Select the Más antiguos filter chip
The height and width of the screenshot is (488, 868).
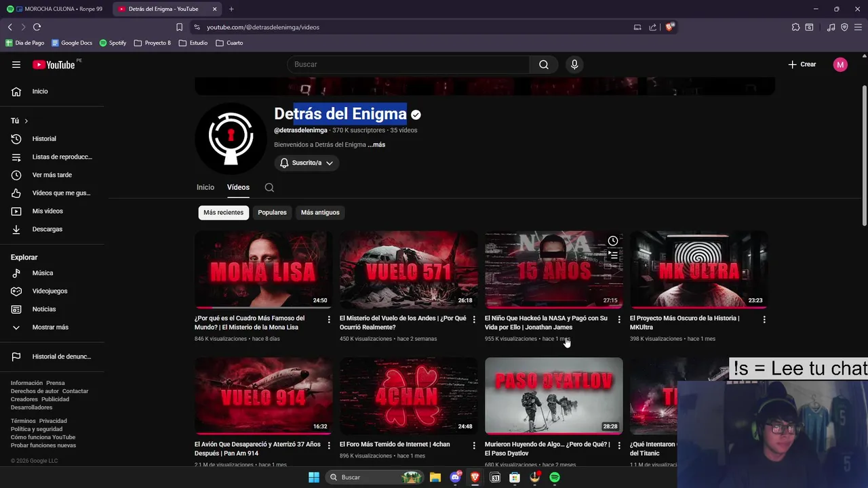(320, 212)
